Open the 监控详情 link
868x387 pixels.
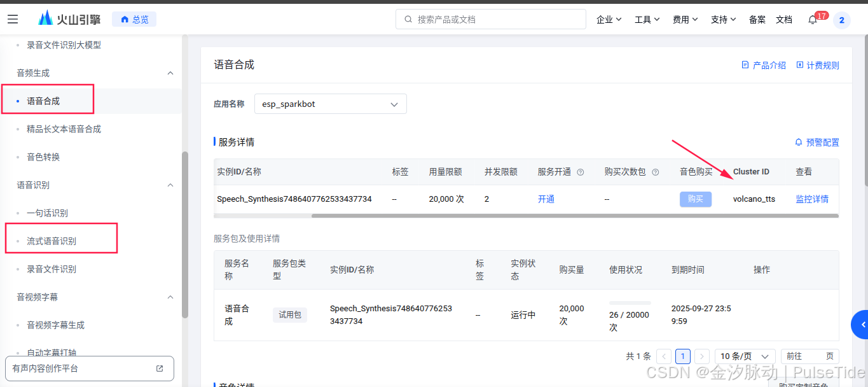point(812,199)
